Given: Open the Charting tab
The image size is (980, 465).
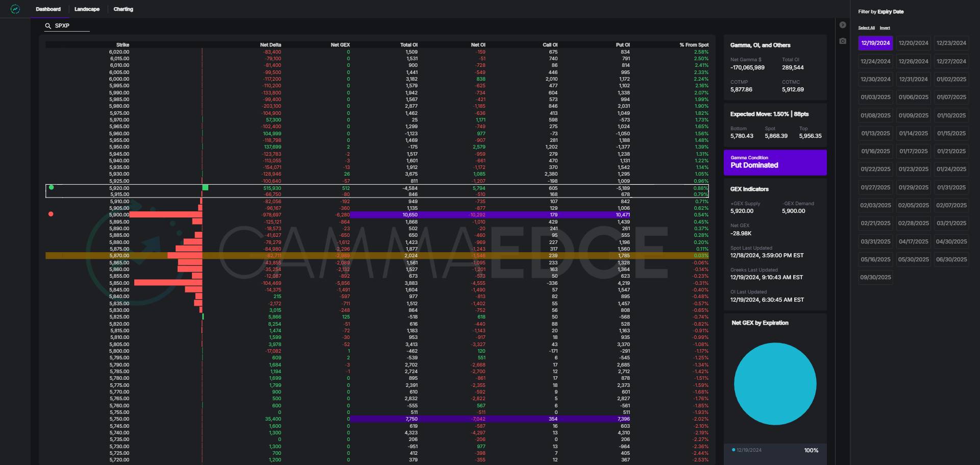Looking at the screenshot, I should click(x=123, y=9).
